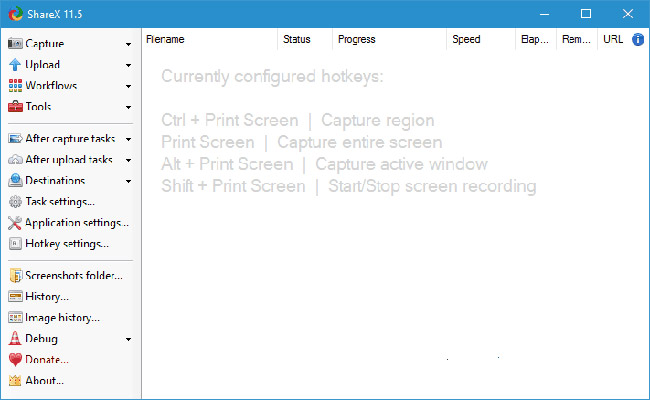Click the ShareX logo in title bar

(x=16, y=14)
